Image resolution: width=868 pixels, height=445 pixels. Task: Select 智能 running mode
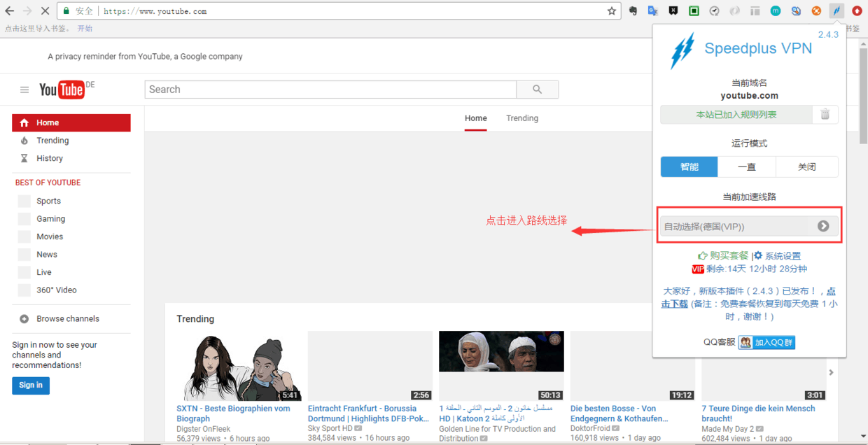[689, 167]
